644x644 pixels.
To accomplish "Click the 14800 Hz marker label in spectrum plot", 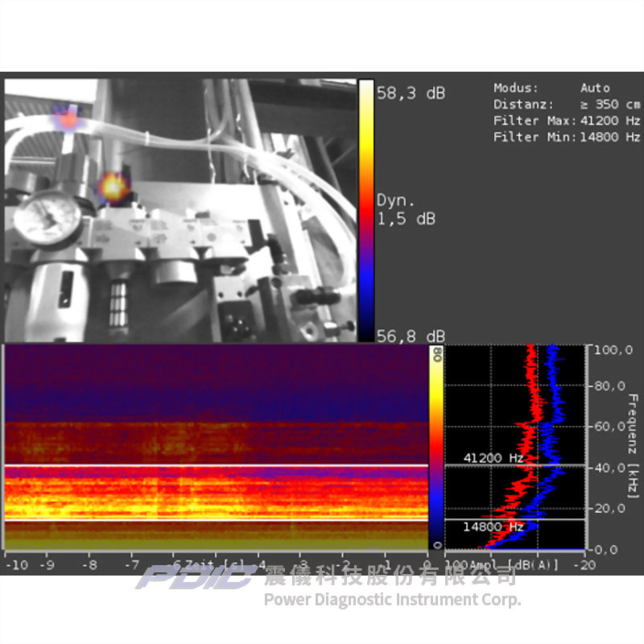I will pos(493,526).
